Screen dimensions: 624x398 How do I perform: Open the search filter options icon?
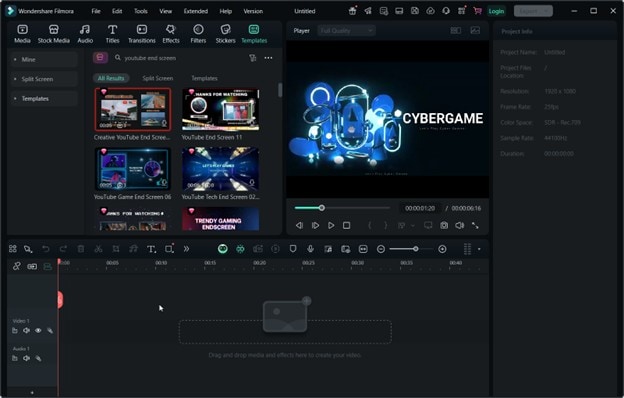click(x=252, y=58)
